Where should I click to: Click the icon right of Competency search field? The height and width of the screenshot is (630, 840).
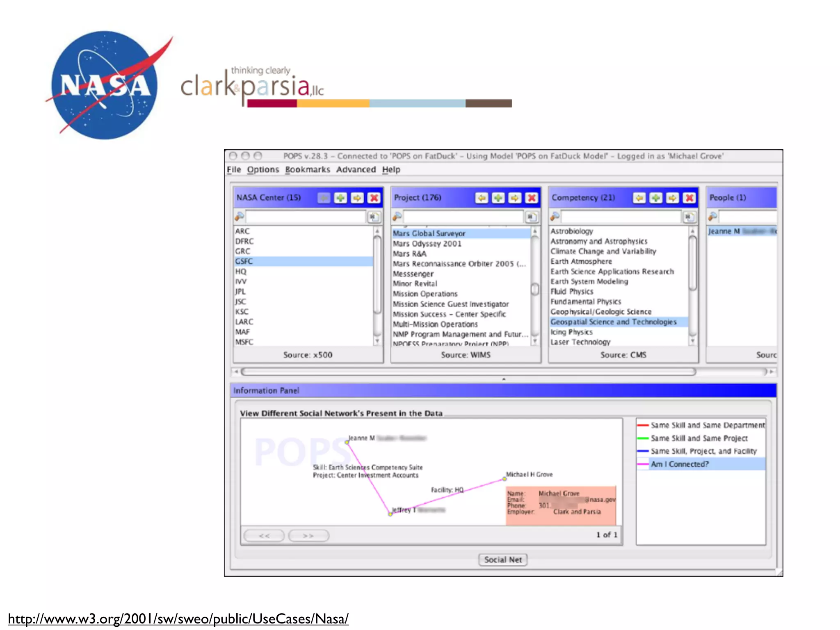[x=689, y=217]
